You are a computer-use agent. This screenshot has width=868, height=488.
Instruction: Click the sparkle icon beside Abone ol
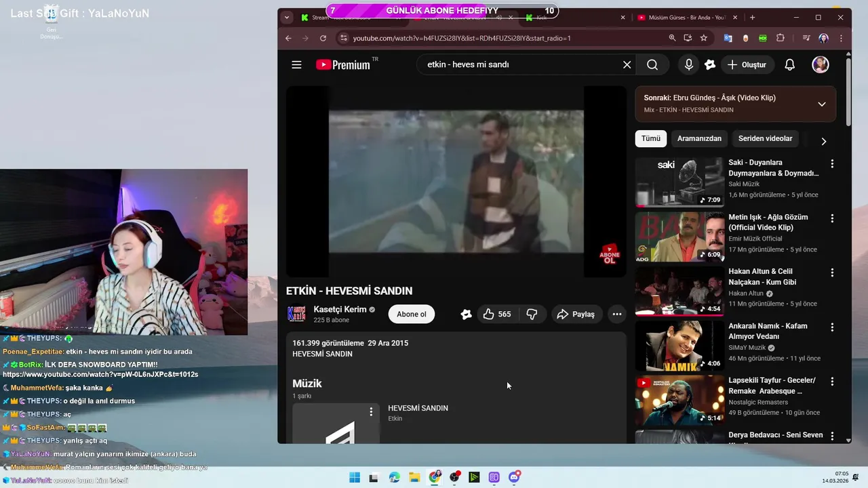(466, 314)
